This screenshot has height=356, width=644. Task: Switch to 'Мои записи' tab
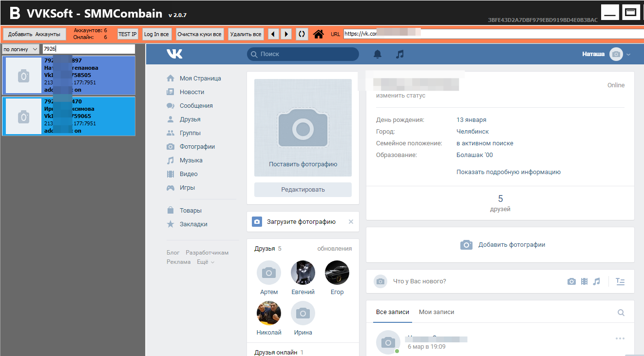click(x=436, y=312)
